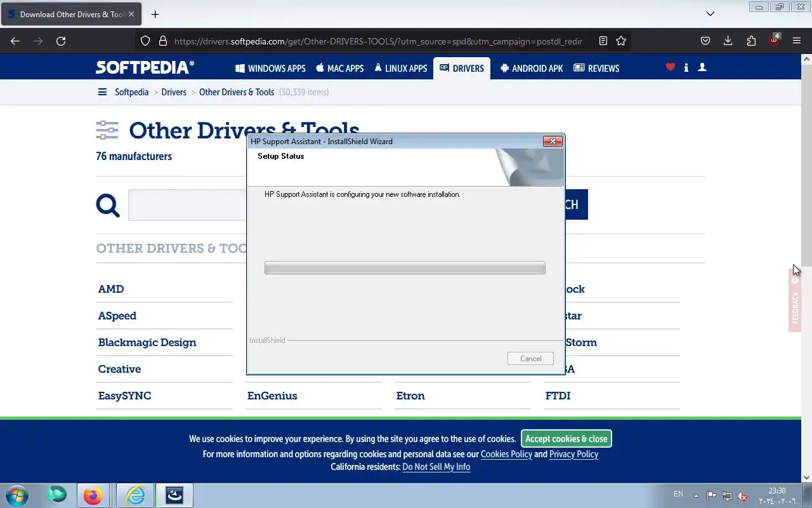The height and width of the screenshot is (508, 812).
Task: Open the Windows Start button
Action: pyautogui.click(x=16, y=495)
